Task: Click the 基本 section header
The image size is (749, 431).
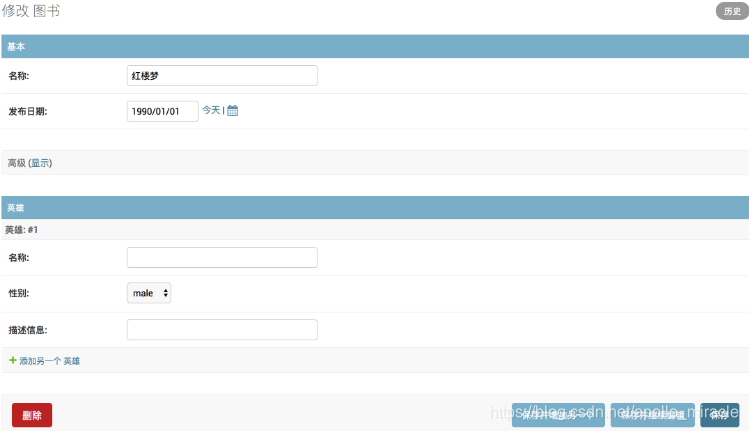Action: click(375, 46)
